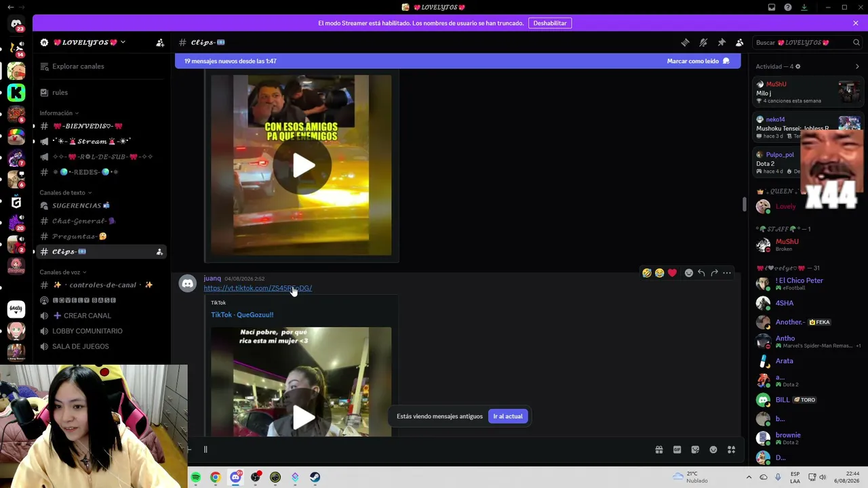The width and height of the screenshot is (868, 488).
Task: Collapse the Canales de voz category
Action: (63, 272)
